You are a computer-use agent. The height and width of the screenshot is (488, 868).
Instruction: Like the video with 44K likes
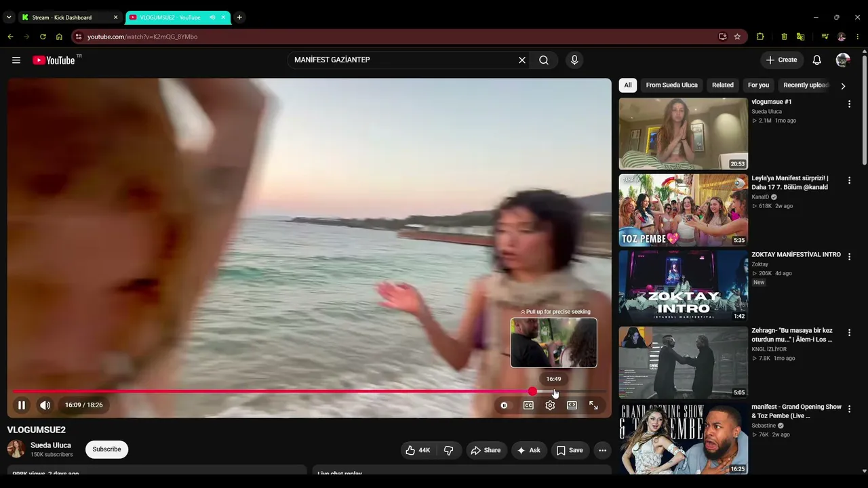click(418, 450)
